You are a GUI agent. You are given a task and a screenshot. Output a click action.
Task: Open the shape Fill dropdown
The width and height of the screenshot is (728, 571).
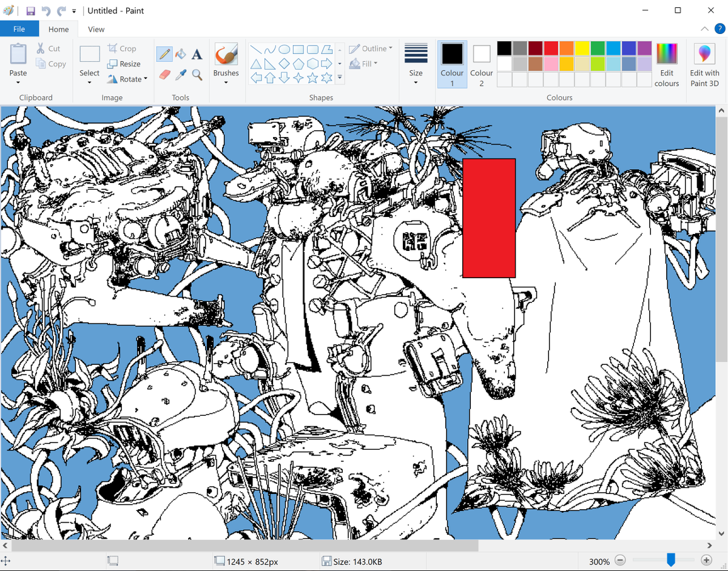(x=364, y=64)
